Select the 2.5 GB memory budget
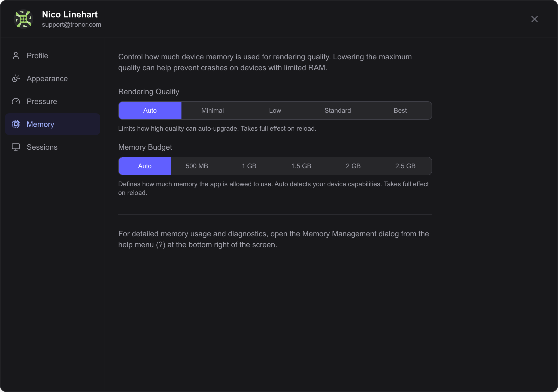Viewport: 558px width, 392px height. (405, 166)
